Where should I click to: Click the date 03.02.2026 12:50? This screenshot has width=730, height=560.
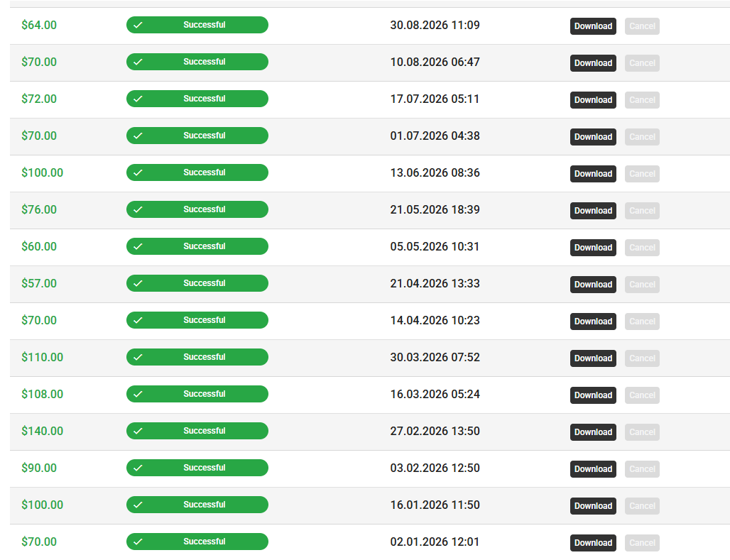click(435, 468)
